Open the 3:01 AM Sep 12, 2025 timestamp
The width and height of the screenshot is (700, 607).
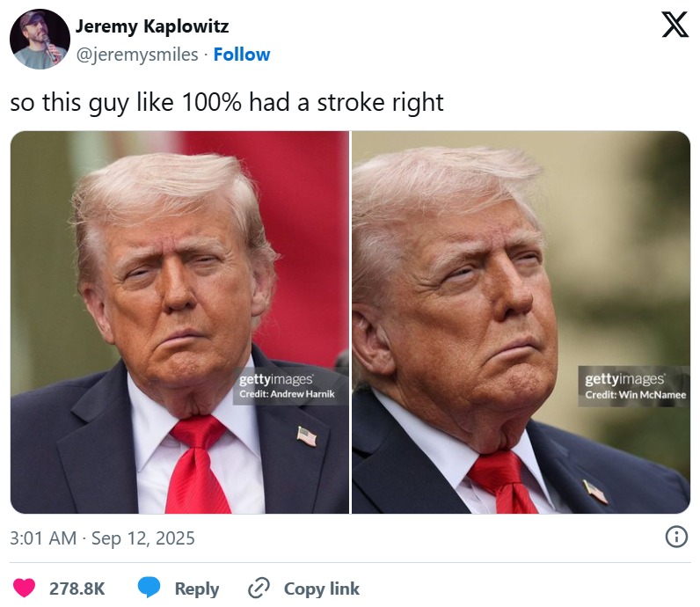(x=102, y=538)
